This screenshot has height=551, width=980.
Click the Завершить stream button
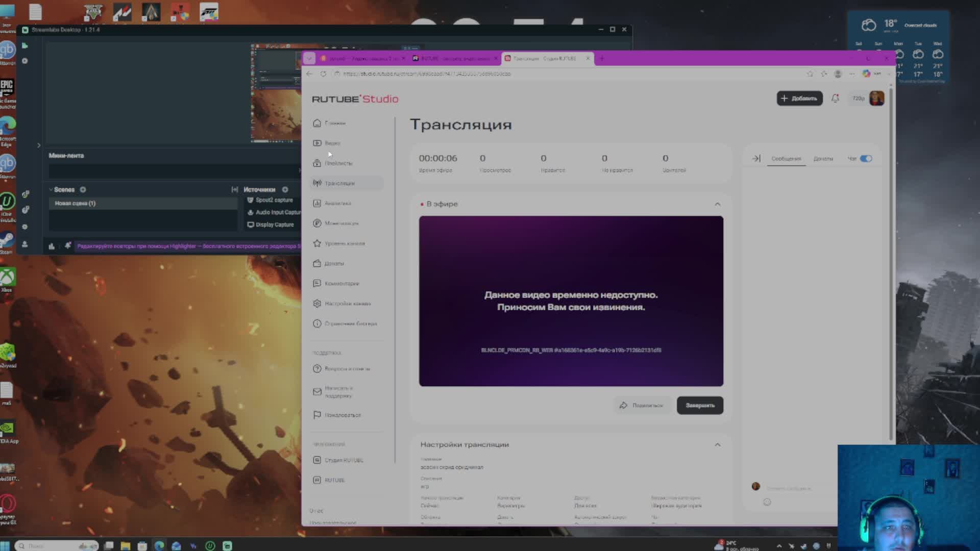pyautogui.click(x=700, y=406)
